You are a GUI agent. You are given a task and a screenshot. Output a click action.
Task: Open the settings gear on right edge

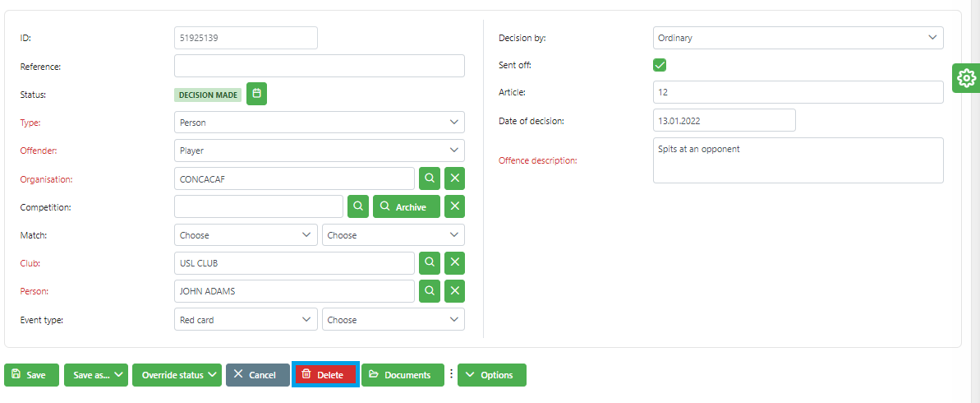tap(966, 78)
